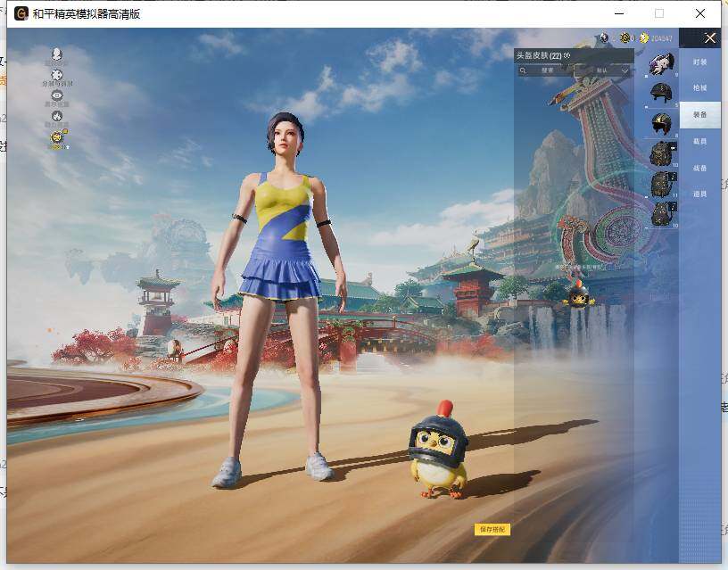Open the yellow badge icon in left sidebar
The image size is (728, 570).
57,137
